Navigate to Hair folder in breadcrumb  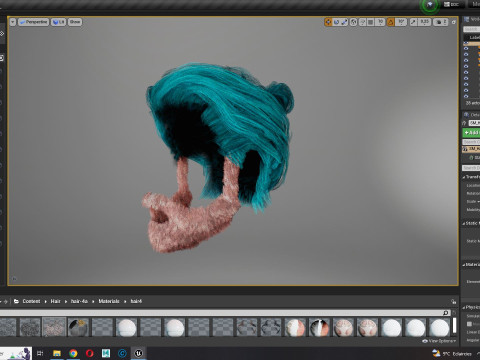click(55, 301)
